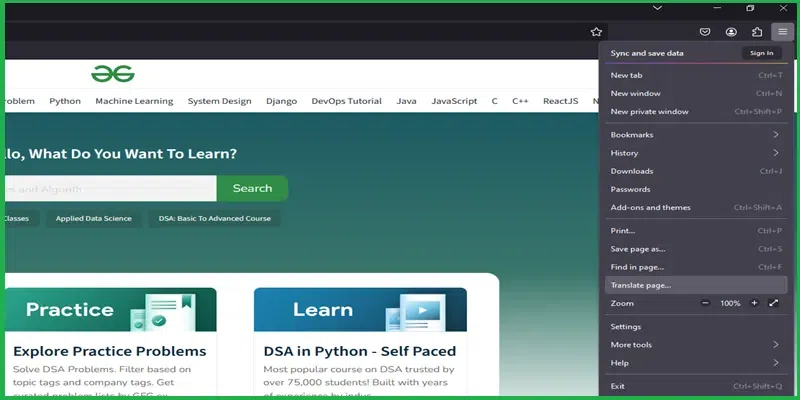Click Translate page... entry
The width and height of the screenshot is (800, 400).
click(696, 285)
